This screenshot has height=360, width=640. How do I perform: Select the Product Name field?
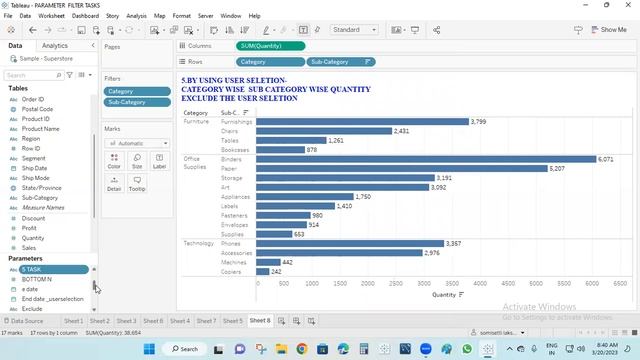40,129
